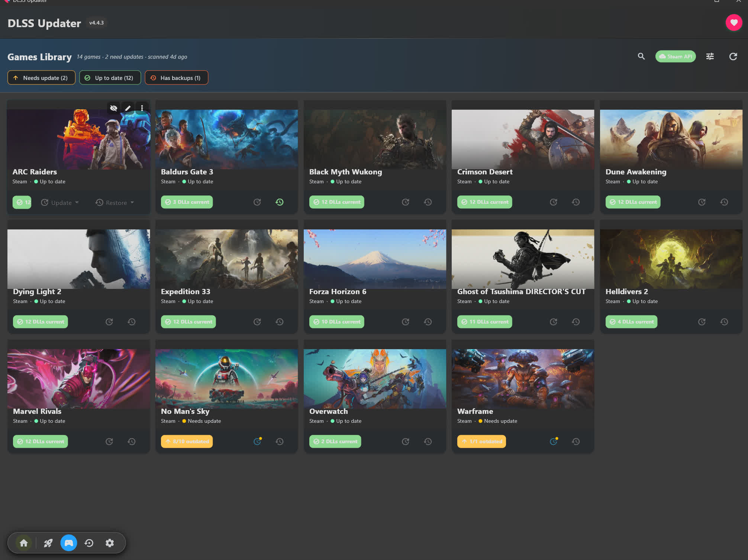
Task: Hide ARC Raiders from the library
Action: (x=114, y=108)
